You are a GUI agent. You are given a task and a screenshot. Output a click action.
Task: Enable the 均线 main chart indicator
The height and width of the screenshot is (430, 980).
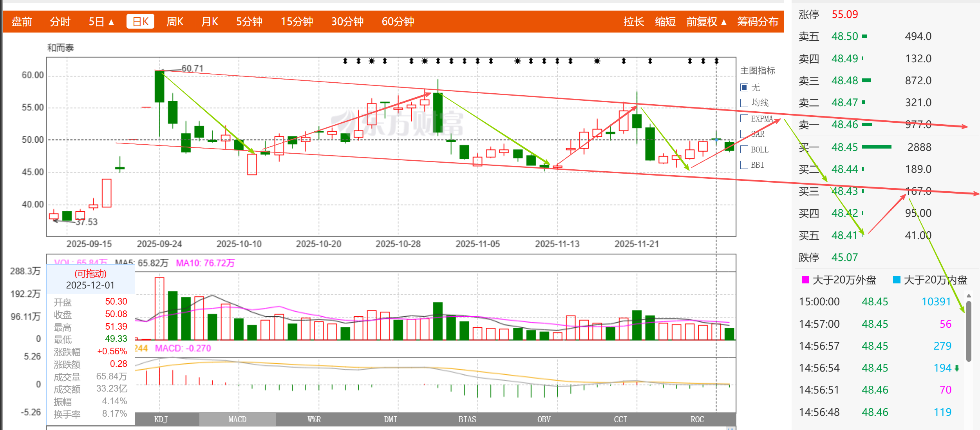[x=745, y=103]
